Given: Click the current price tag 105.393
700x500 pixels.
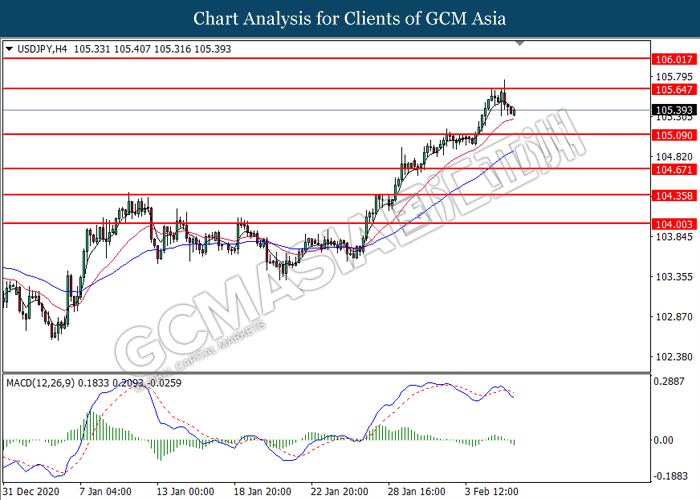Looking at the screenshot, I should [x=674, y=110].
